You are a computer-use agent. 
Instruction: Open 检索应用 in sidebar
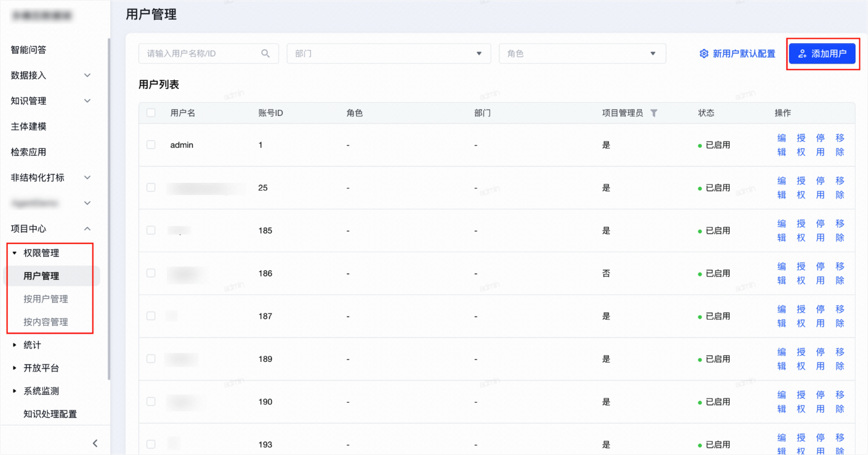click(29, 152)
